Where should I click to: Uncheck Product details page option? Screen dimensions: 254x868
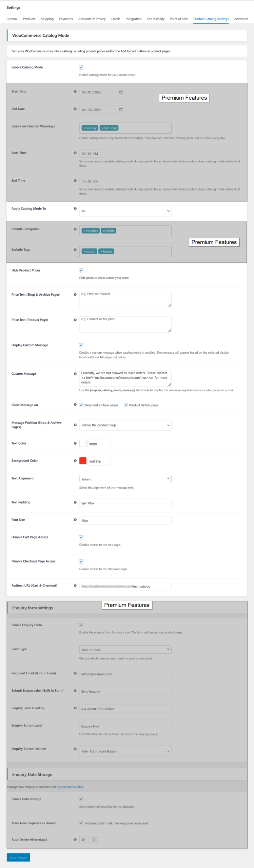[126, 405]
